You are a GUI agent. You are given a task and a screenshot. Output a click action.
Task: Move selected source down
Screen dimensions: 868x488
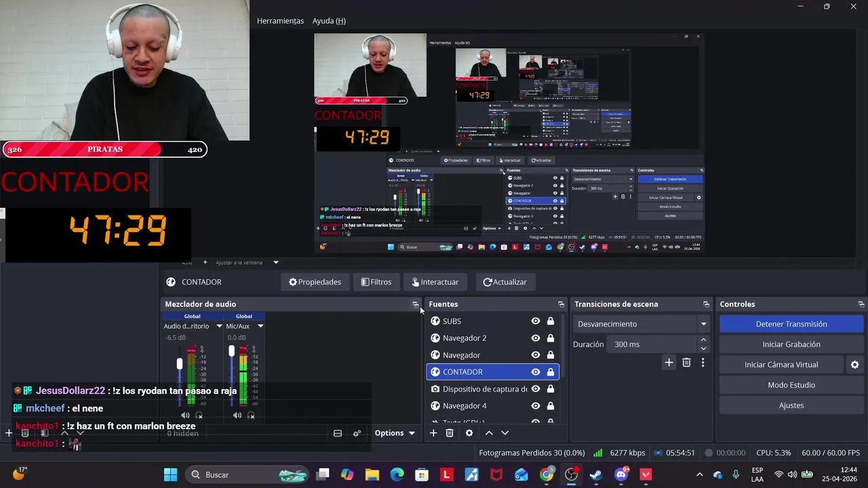pos(505,433)
